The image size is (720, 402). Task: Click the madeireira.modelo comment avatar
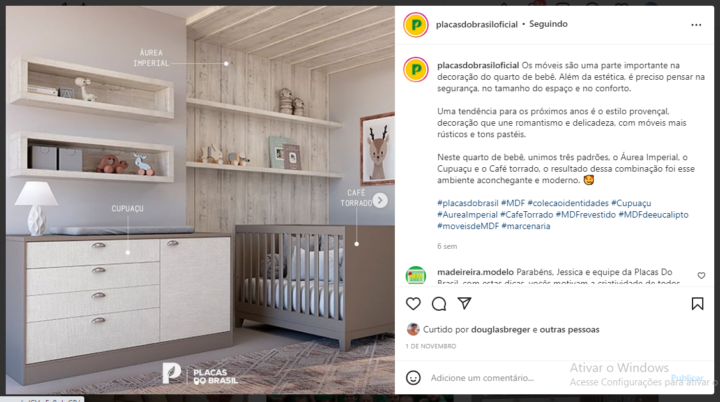[416, 276]
